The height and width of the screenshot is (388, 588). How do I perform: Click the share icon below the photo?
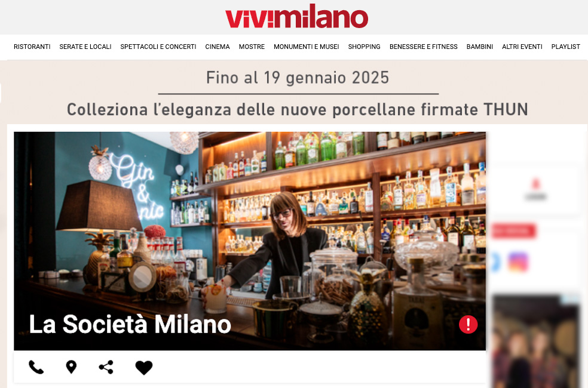pyautogui.click(x=106, y=367)
